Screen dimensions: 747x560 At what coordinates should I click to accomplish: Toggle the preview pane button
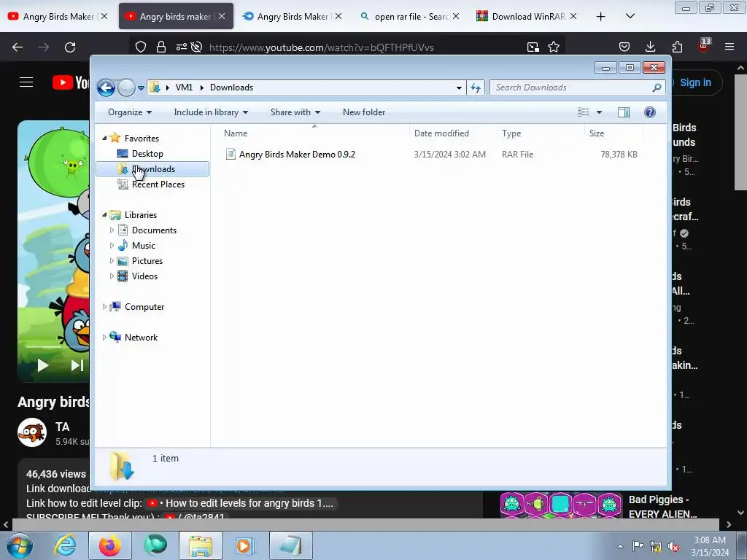tap(623, 112)
